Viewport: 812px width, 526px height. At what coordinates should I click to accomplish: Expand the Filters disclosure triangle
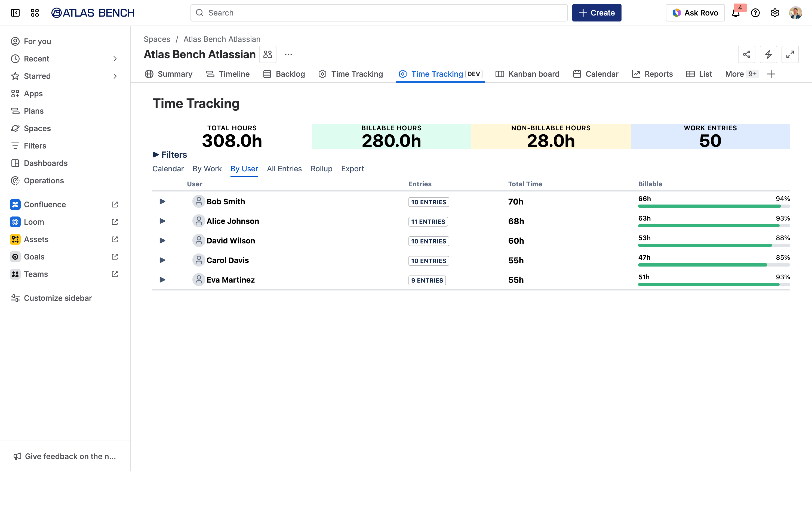coord(156,155)
